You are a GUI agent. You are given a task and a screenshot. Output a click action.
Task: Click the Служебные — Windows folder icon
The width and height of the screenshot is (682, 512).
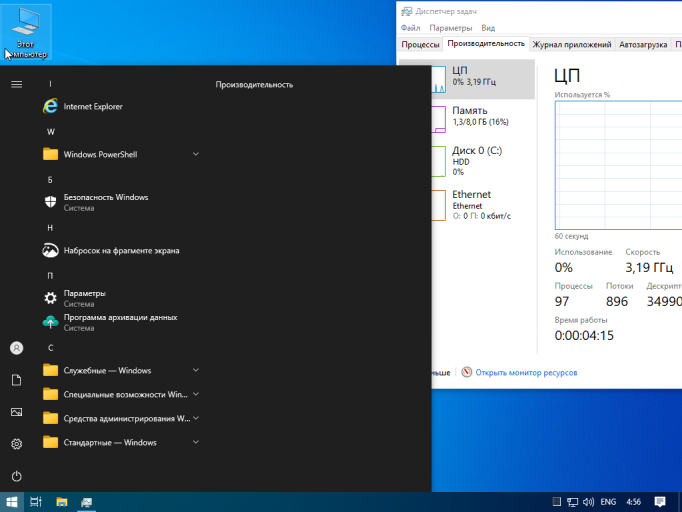50,370
